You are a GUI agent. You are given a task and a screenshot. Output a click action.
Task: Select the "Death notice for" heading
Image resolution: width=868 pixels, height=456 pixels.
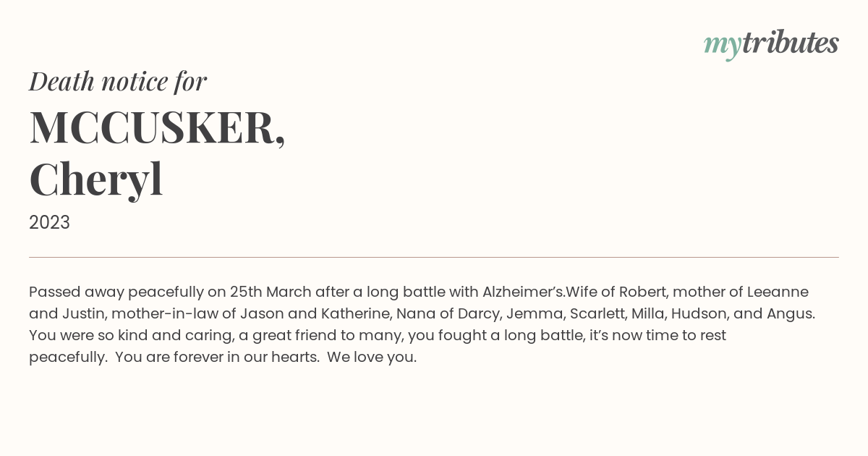(x=118, y=81)
